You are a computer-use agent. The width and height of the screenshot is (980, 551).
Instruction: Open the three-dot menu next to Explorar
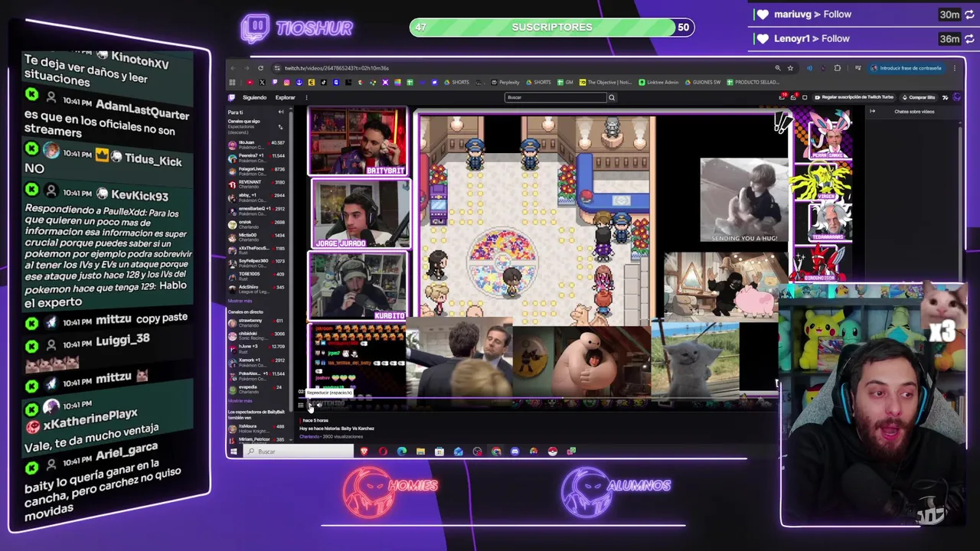pyautogui.click(x=306, y=98)
